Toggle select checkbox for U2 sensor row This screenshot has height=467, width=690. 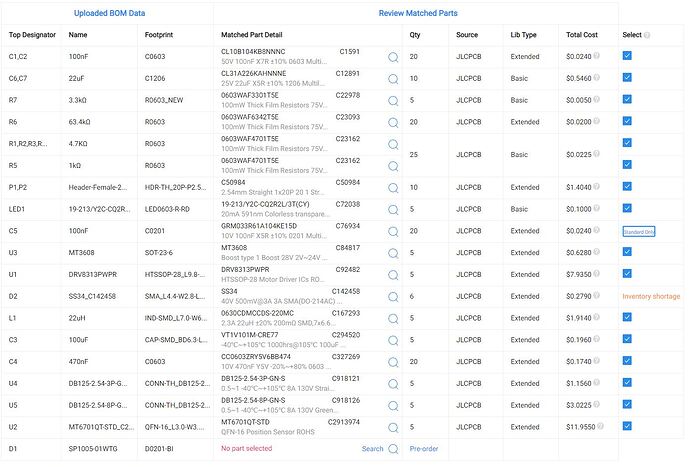[627, 426]
